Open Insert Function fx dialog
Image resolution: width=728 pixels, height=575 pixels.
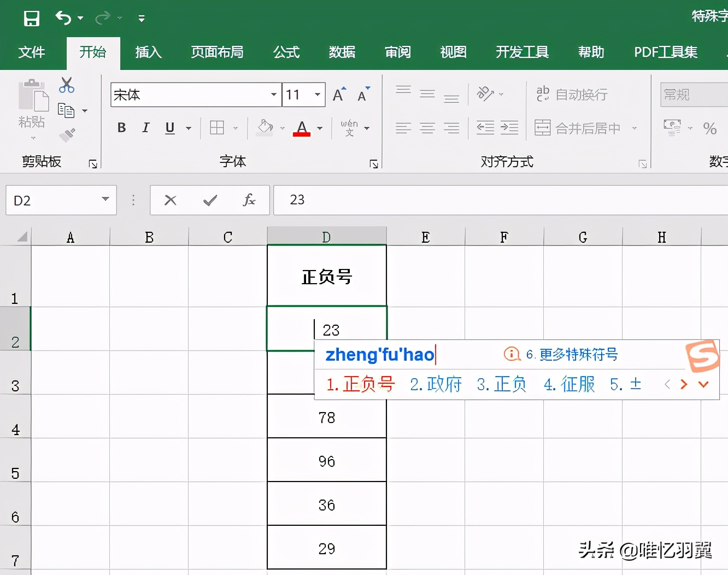(x=249, y=200)
